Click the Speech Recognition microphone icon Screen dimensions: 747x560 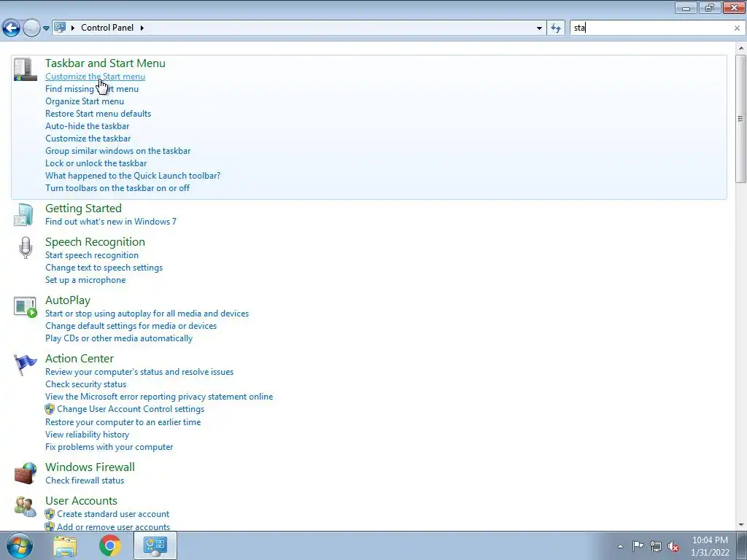[x=26, y=248]
